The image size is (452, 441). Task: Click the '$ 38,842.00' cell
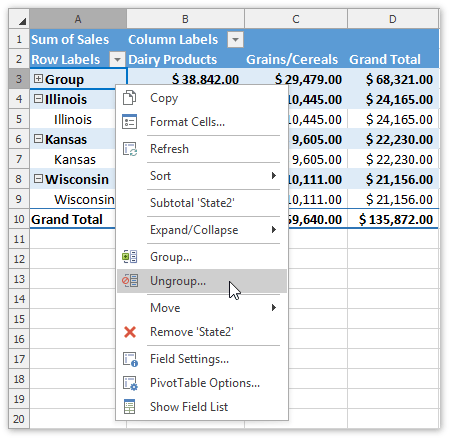185,78
